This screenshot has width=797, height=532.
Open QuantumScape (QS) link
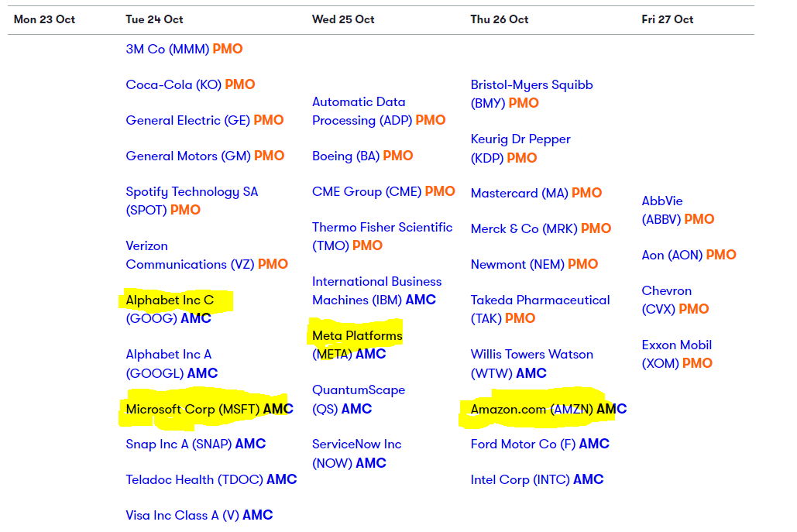pos(359,400)
